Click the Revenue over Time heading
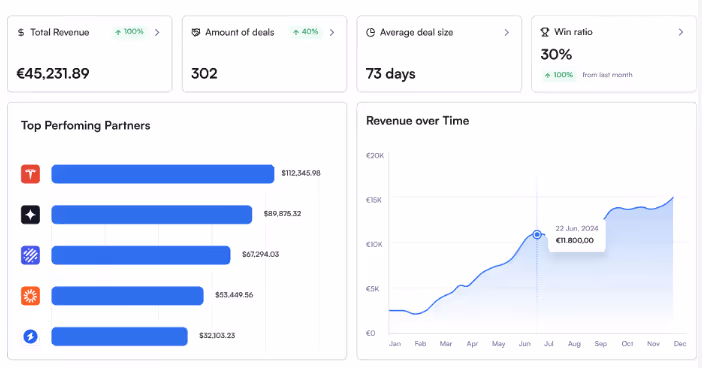The height and width of the screenshot is (368, 702). pyautogui.click(x=418, y=120)
